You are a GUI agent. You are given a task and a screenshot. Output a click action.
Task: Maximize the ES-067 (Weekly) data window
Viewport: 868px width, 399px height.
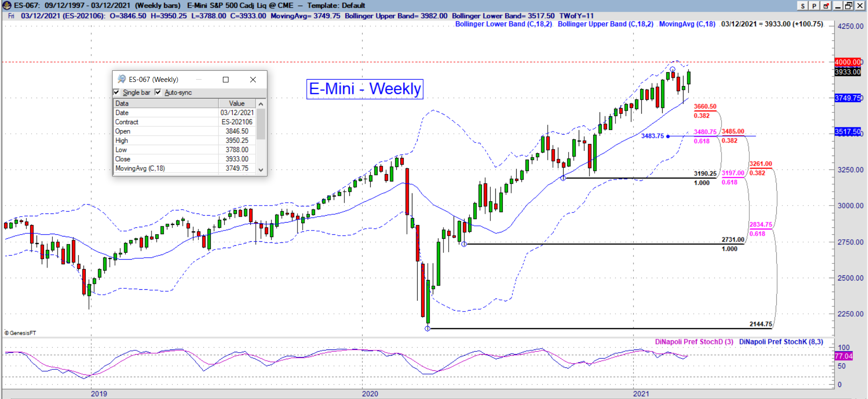click(226, 80)
